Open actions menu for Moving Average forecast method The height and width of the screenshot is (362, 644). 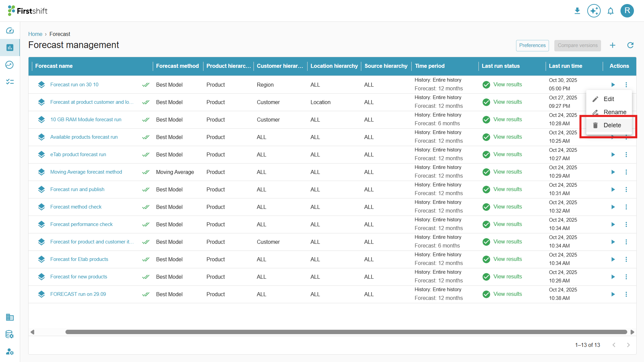pyautogui.click(x=626, y=172)
